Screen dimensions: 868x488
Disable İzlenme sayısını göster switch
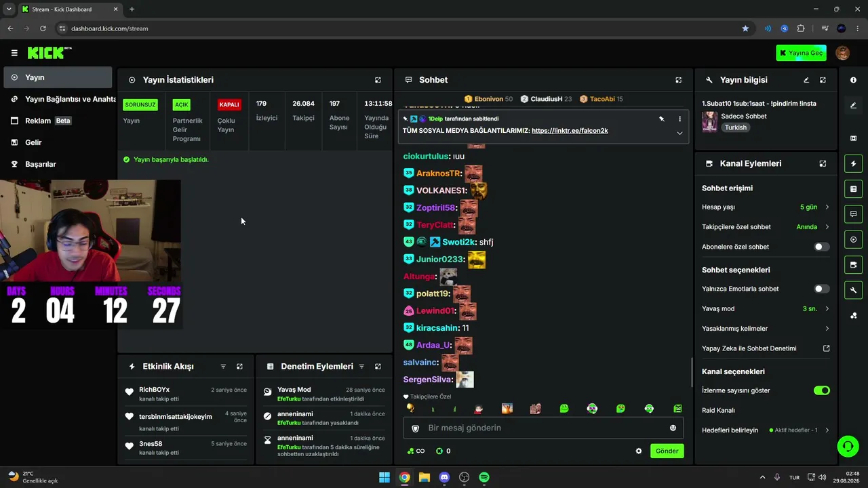(x=821, y=390)
